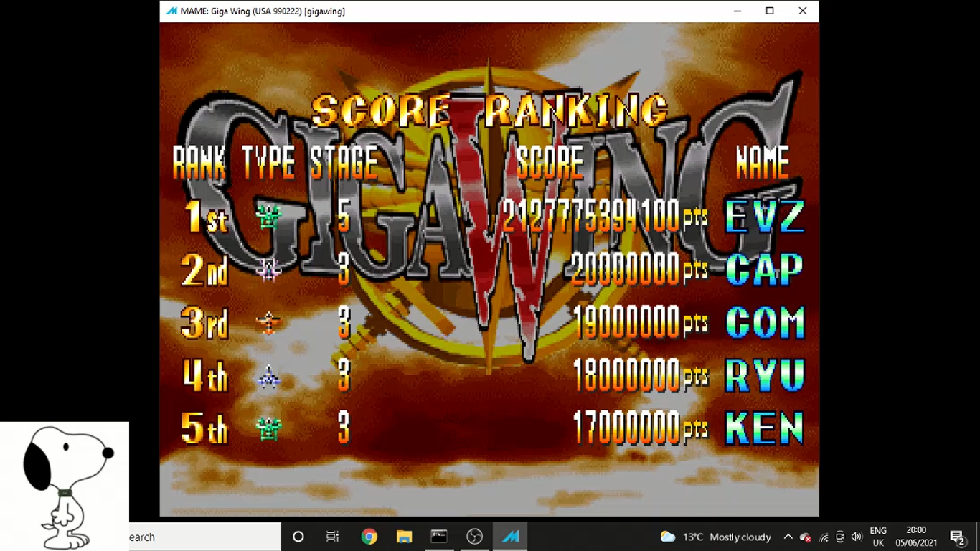Open Task View in the taskbar
The width and height of the screenshot is (980, 551).
[x=333, y=537]
